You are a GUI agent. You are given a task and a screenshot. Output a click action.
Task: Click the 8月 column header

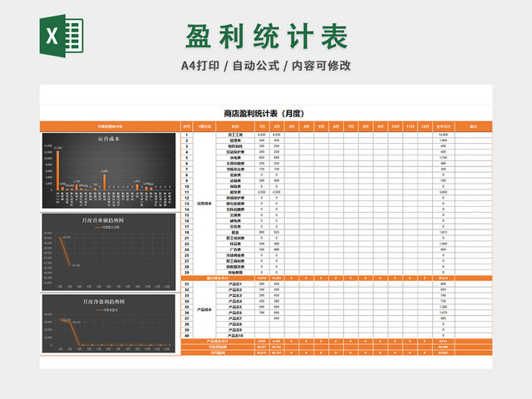366,126
